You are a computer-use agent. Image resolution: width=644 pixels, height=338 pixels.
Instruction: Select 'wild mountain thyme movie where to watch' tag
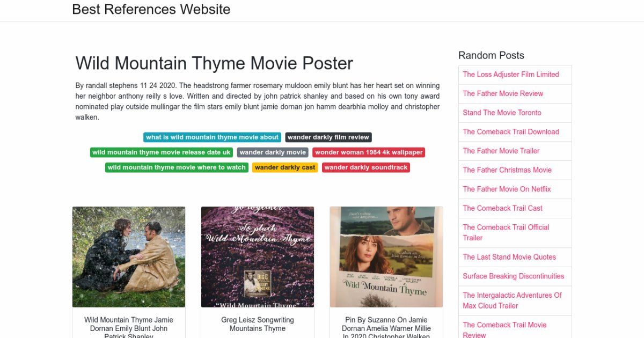(x=177, y=167)
